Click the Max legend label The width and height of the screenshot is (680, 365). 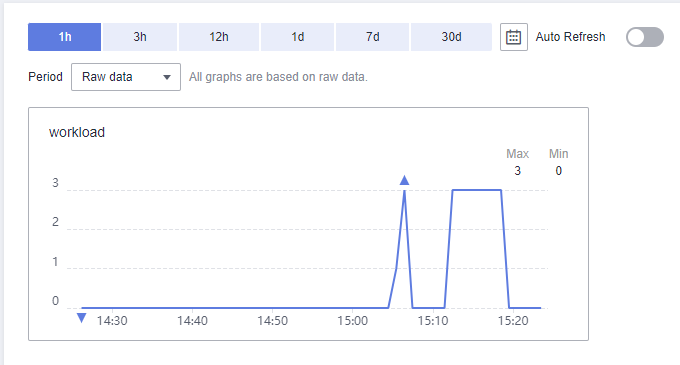[517, 154]
